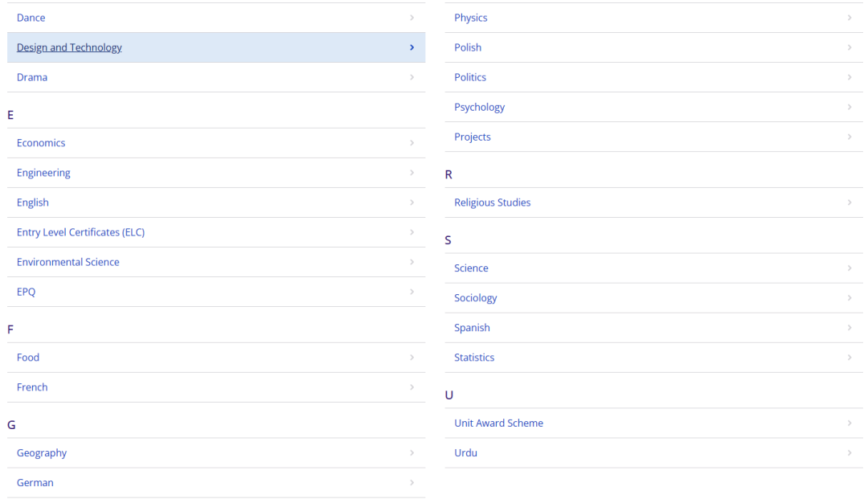Go to the Engineering subject
This screenshot has width=868, height=499.
[x=43, y=173]
